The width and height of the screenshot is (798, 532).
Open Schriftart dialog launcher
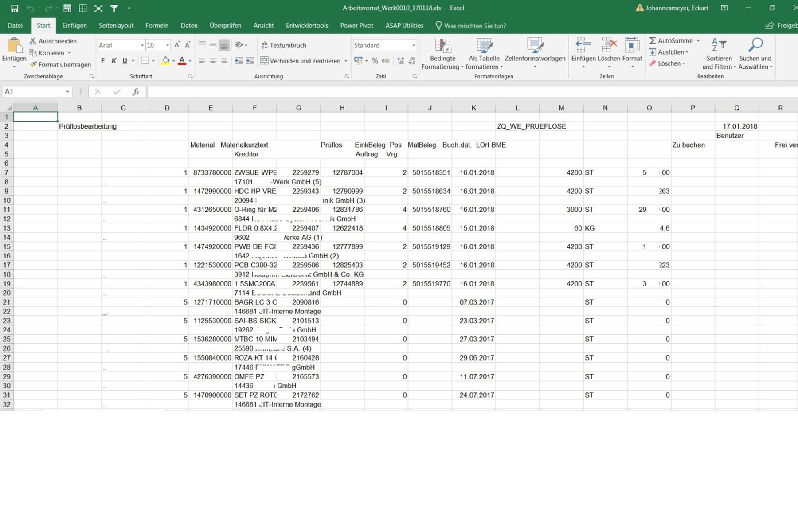click(x=190, y=77)
